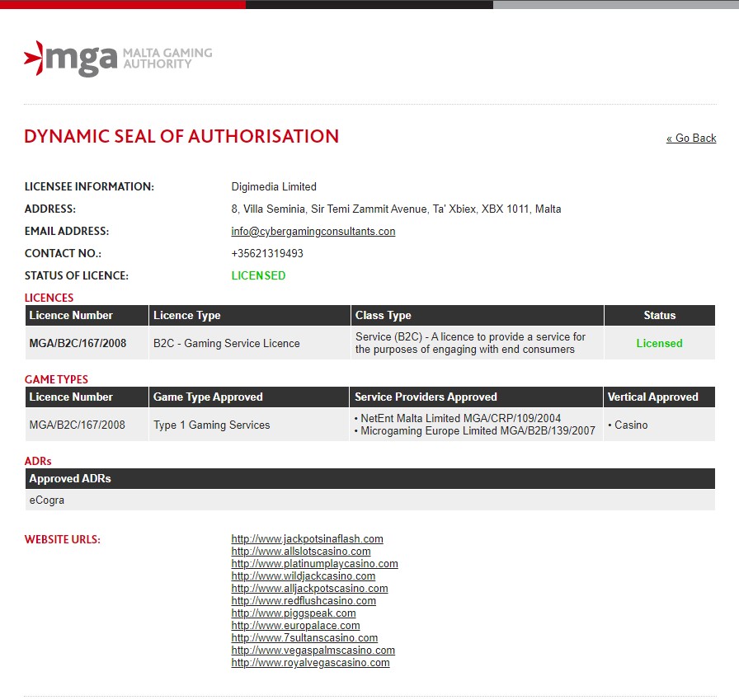Open the jackpotsinaflash.com website link
Image resolution: width=739 pixels, height=700 pixels.
307,539
